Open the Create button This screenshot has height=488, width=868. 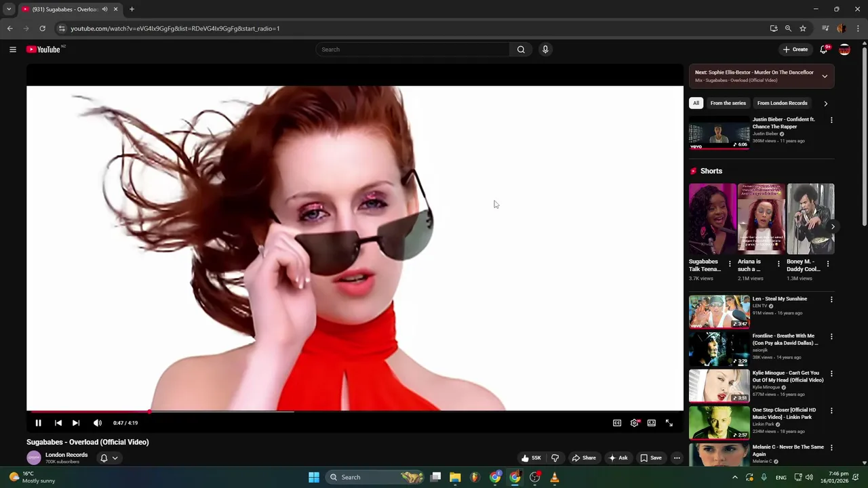click(795, 49)
